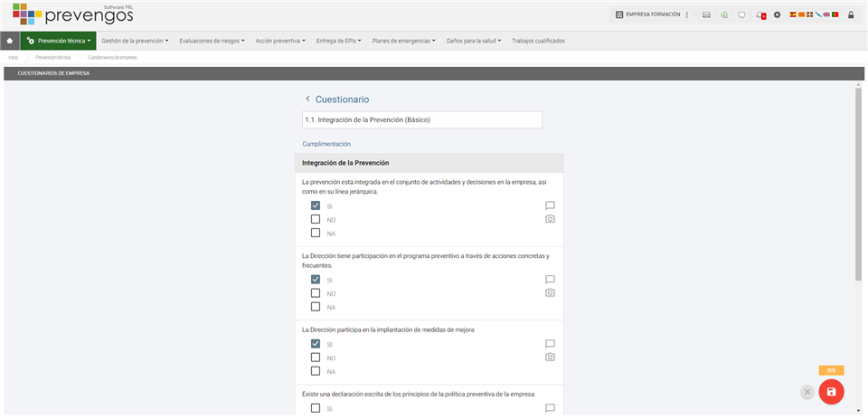Image resolution: width=868 pixels, height=420 pixels.
Task: Select the Spanish flag language
Action: point(793,15)
